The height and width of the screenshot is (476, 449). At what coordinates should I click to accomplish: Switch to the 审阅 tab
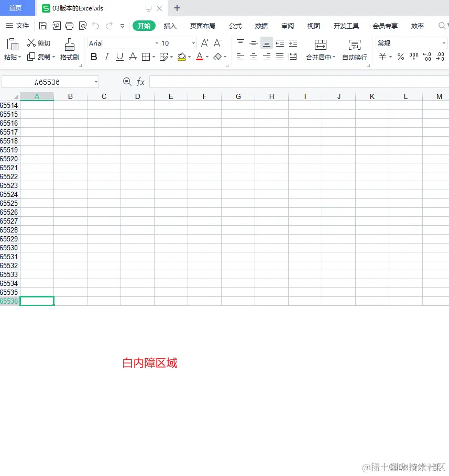pos(288,26)
